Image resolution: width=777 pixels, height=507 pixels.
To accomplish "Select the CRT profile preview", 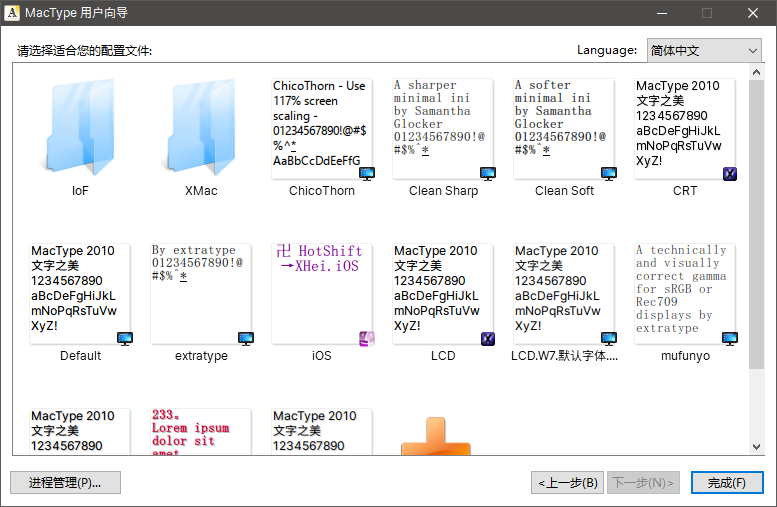I will pos(685,129).
